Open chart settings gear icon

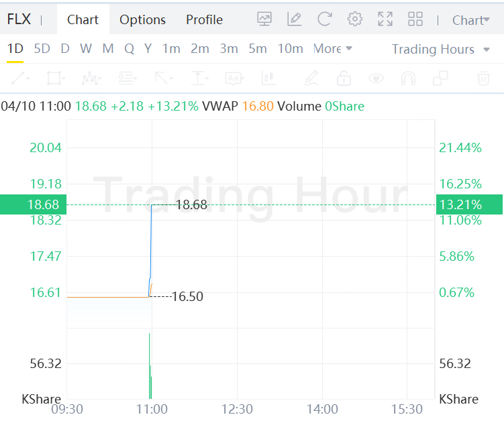(355, 19)
